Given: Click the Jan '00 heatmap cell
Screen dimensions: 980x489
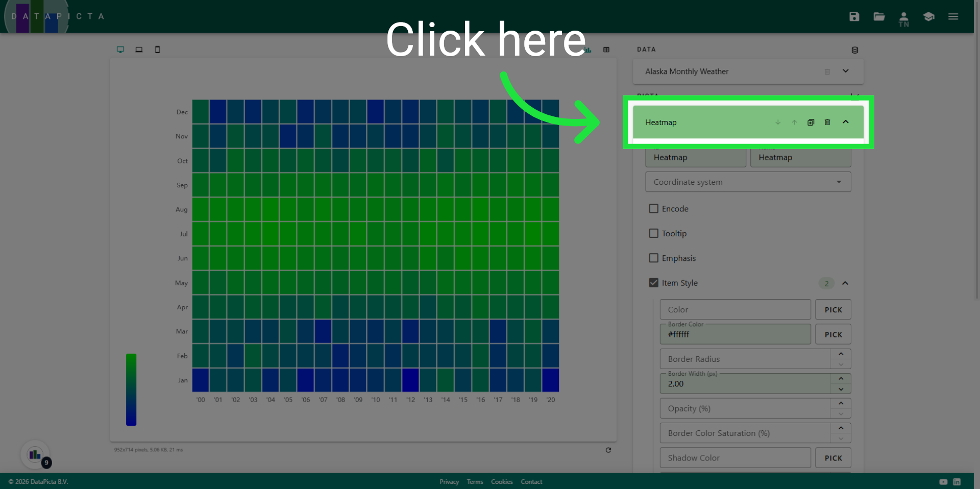Looking at the screenshot, I should pos(201,380).
